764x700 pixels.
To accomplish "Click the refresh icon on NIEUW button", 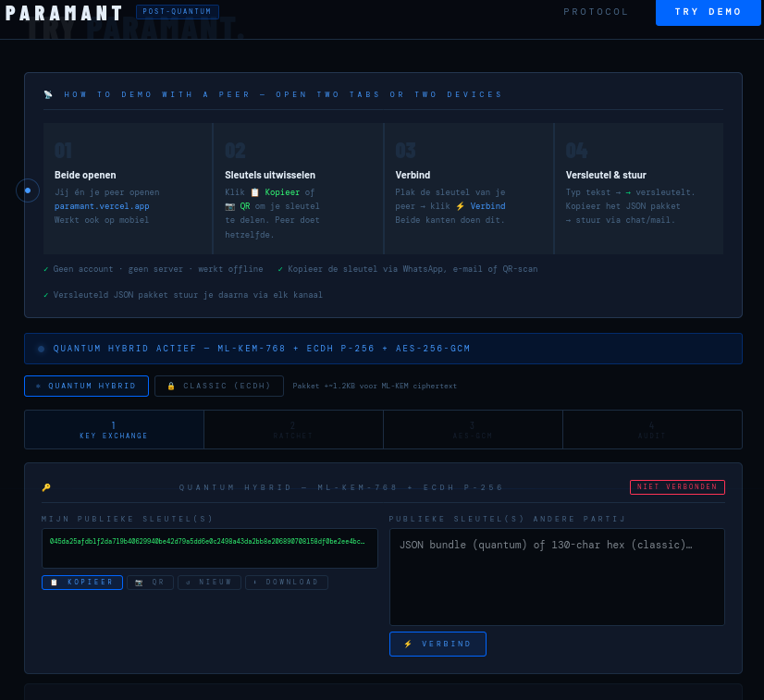I will coord(188,583).
